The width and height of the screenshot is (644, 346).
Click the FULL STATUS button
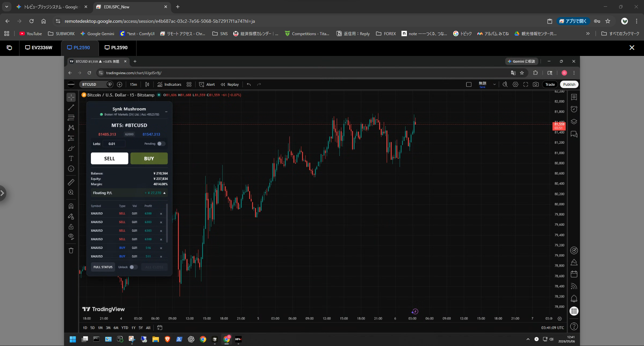(x=103, y=267)
